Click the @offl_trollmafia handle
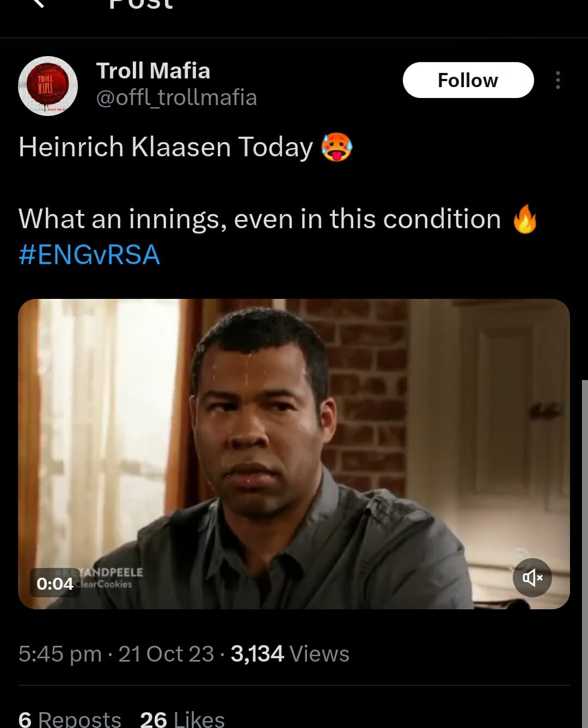588x728 pixels. click(x=176, y=98)
